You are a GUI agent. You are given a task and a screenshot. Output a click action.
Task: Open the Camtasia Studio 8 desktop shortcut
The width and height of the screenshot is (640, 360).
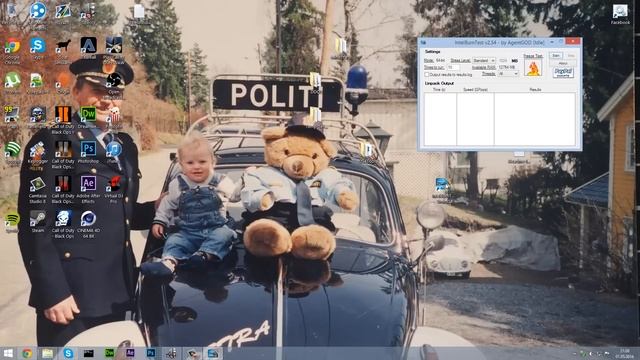point(38,190)
